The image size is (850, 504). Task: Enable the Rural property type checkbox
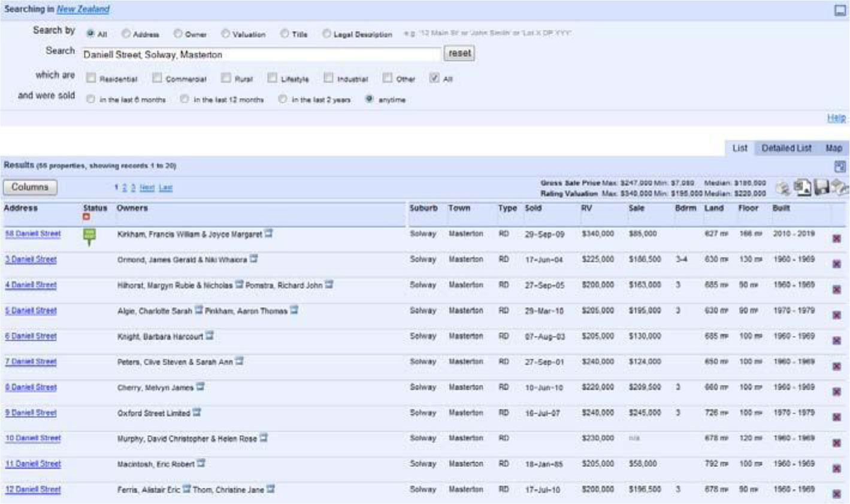(x=226, y=78)
